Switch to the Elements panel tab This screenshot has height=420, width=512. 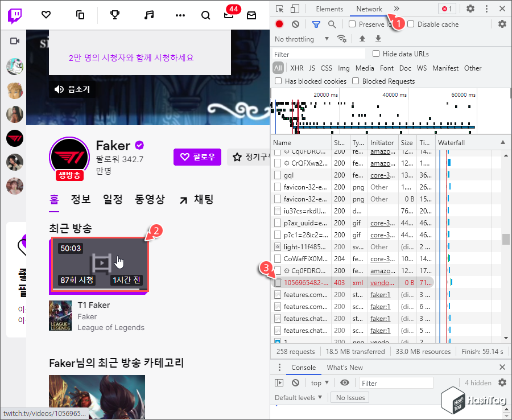point(329,9)
